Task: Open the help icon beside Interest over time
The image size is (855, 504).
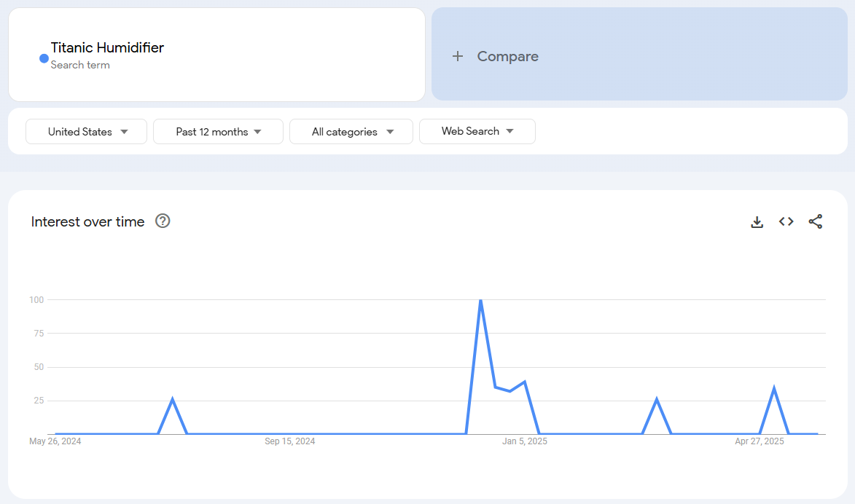Action: click(x=163, y=221)
